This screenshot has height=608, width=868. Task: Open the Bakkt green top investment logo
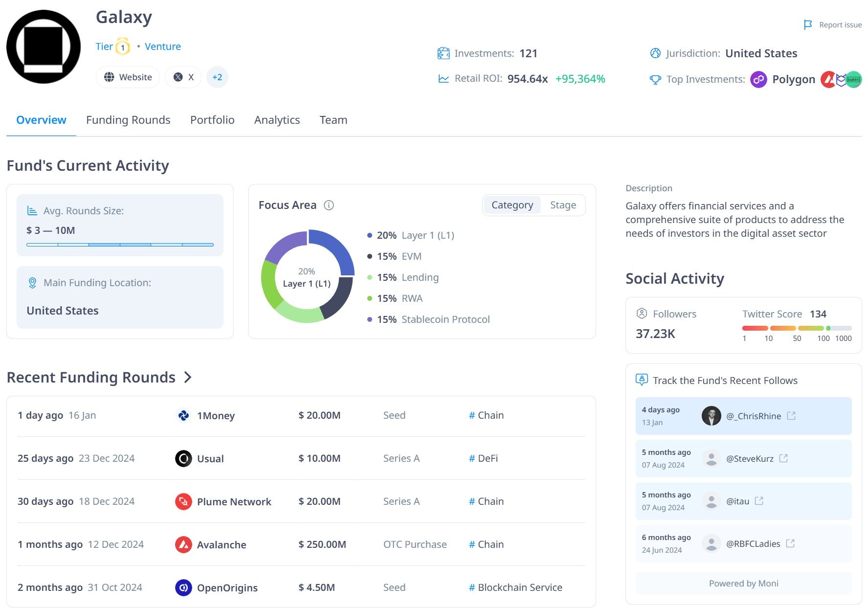[854, 79]
